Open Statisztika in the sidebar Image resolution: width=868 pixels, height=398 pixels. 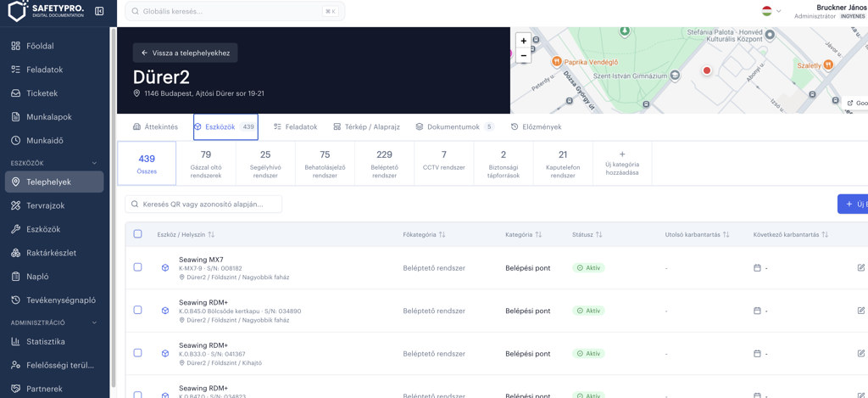point(54,341)
